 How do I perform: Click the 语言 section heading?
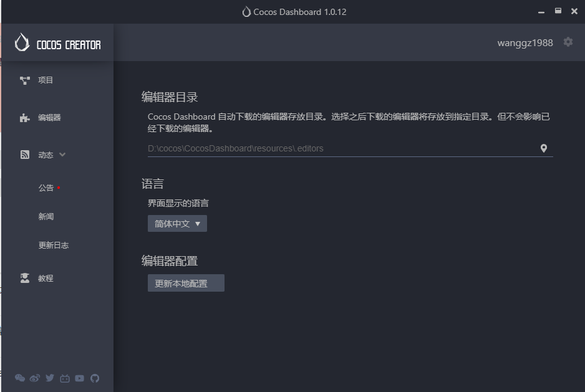[152, 183]
